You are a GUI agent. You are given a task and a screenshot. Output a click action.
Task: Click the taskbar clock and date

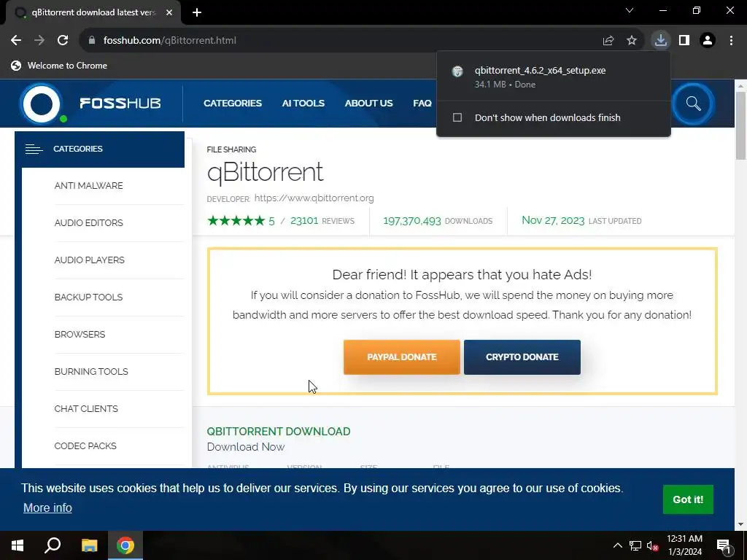coord(684,545)
